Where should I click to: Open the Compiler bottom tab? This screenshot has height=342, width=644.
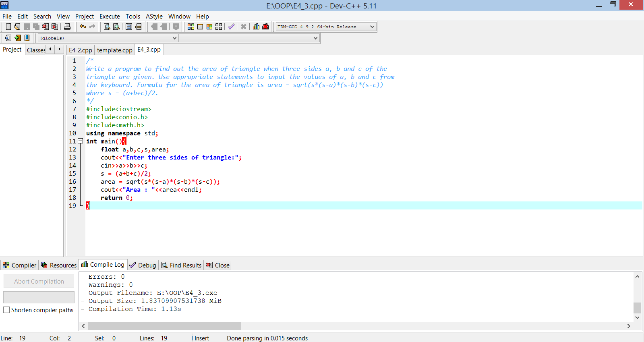pos(19,265)
